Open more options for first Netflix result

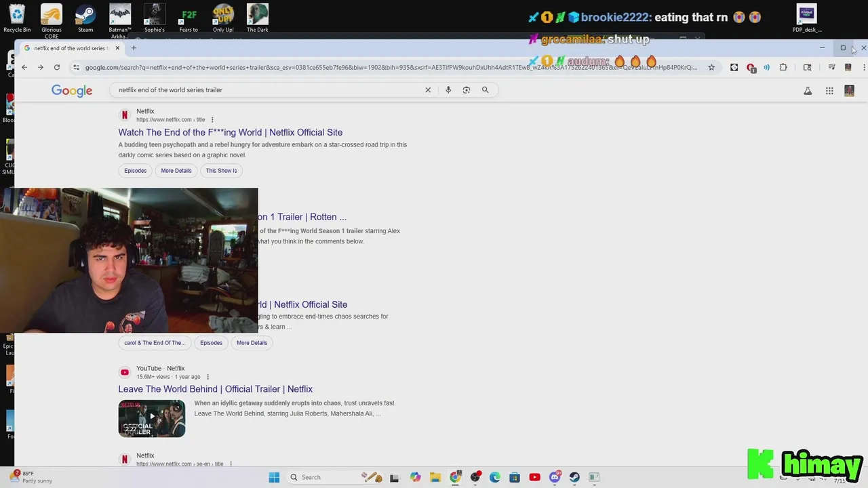point(212,120)
